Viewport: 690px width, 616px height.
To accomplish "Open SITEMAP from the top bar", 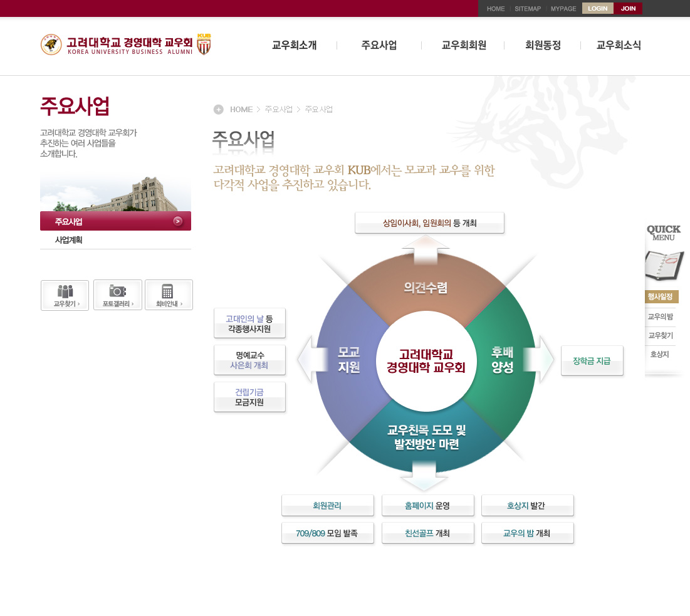I will 528,9.
